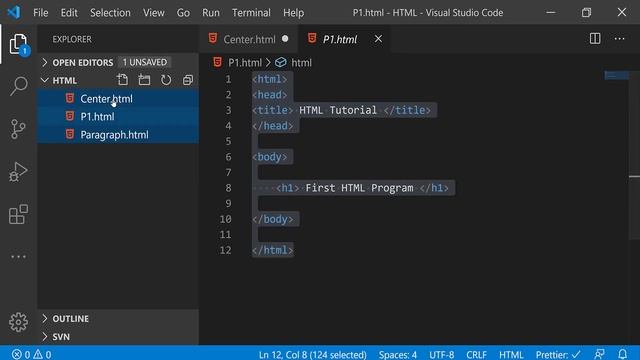The width and height of the screenshot is (640, 360).
Task: Click the warnings count in status bar
Action: 42,354
